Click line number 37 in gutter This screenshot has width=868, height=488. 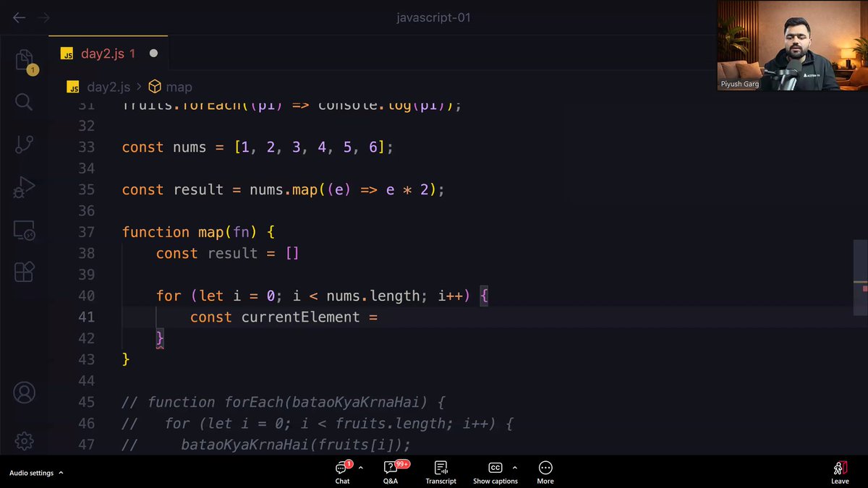point(86,232)
